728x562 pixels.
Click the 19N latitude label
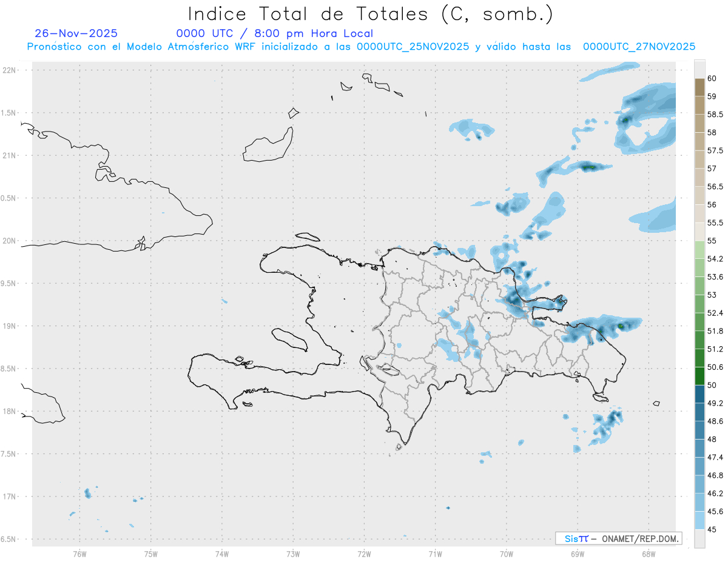[10, 326]
